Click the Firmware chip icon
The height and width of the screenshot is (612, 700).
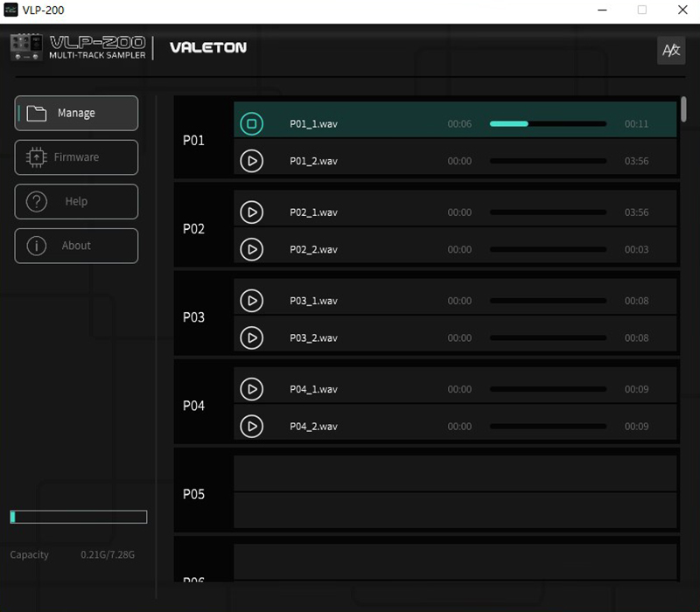pos(37,157)
